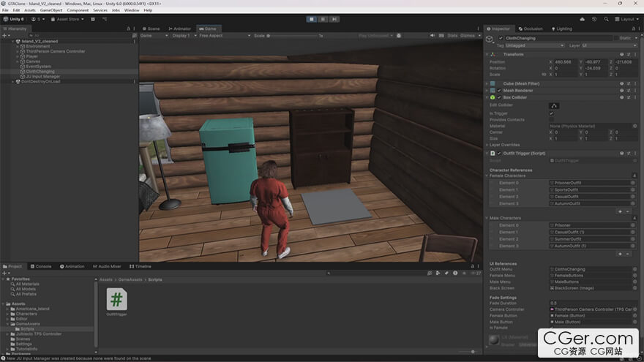Toggle the Is Trigger checkbox
The width and height of the screenshot is (644, 362).
tap(551, 113)
